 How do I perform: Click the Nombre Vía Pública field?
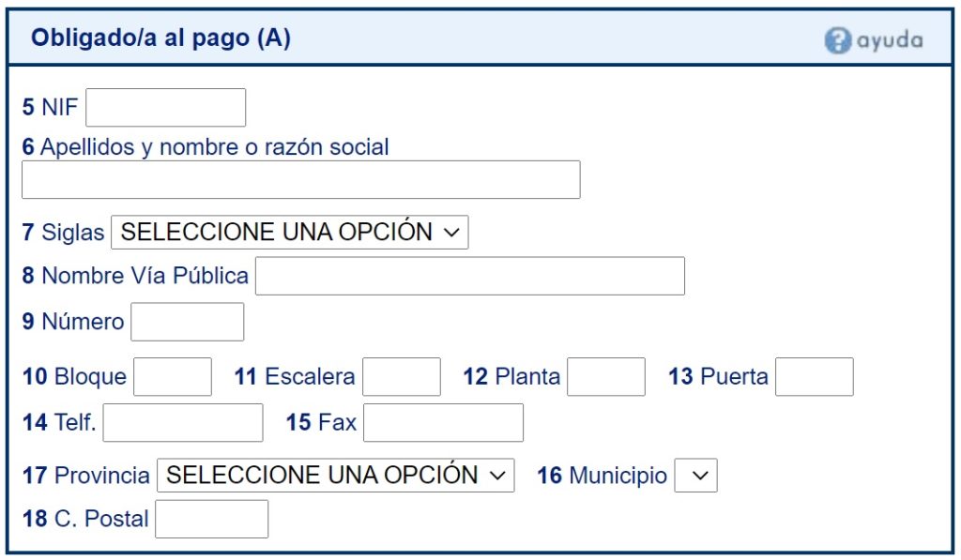[469, 276]
